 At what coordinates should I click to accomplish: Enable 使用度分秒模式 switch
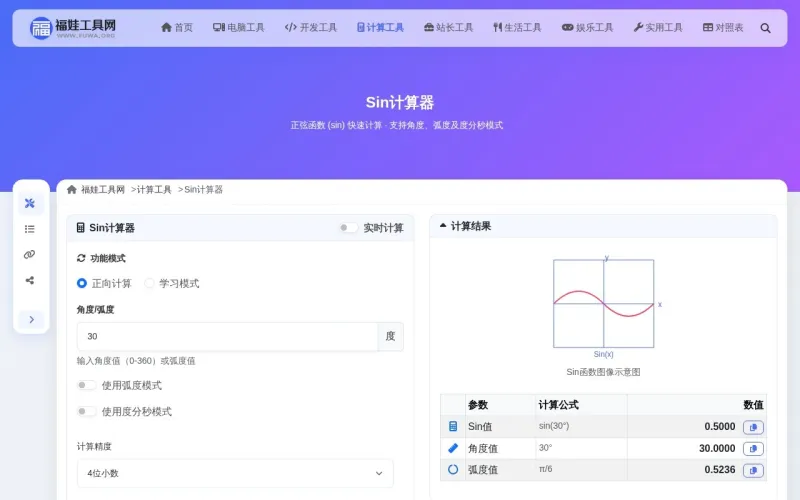point(86,411)
